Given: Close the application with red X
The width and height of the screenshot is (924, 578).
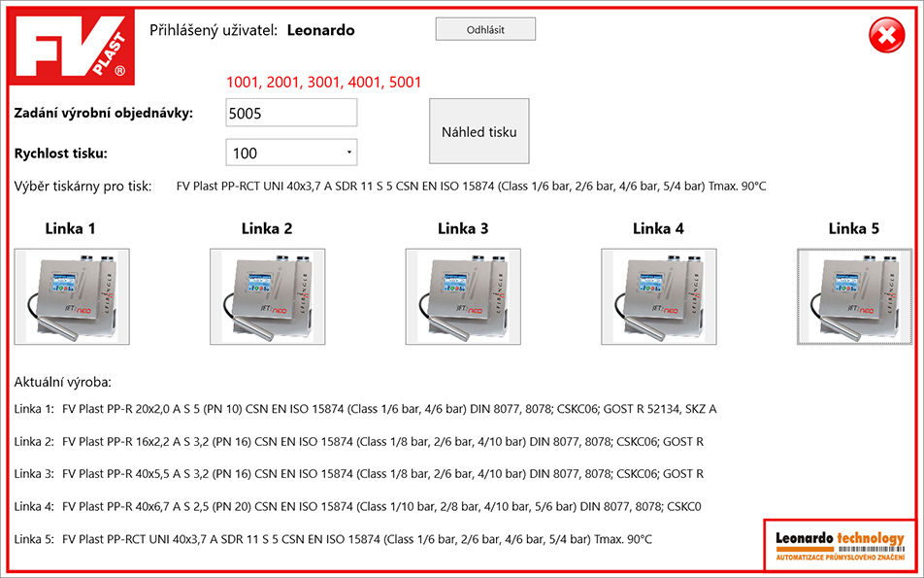Looking at the screenshot, I should pos(885,37).
